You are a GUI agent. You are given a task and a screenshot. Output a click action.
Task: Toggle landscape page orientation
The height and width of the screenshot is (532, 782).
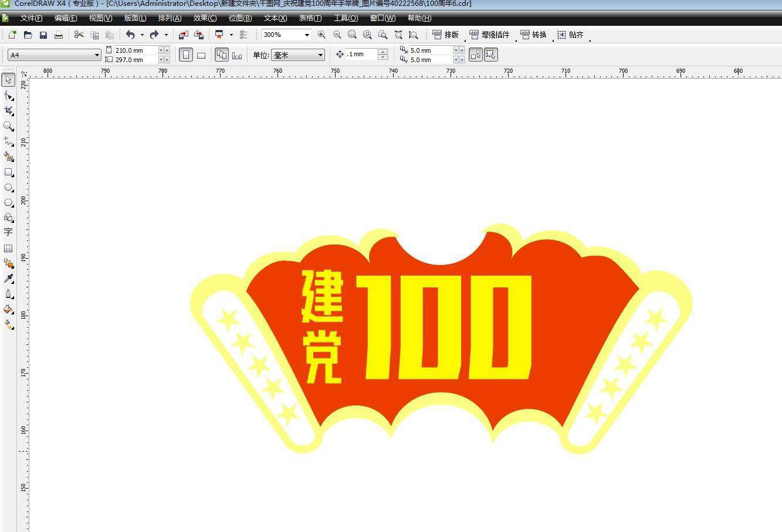[x=201, y=55]
